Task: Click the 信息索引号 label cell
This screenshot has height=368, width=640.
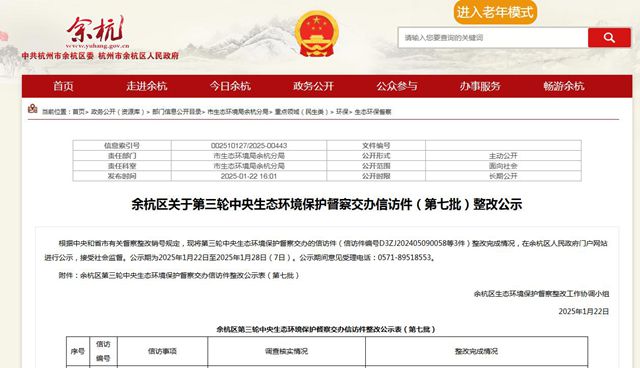Action: tap(122, 146)
